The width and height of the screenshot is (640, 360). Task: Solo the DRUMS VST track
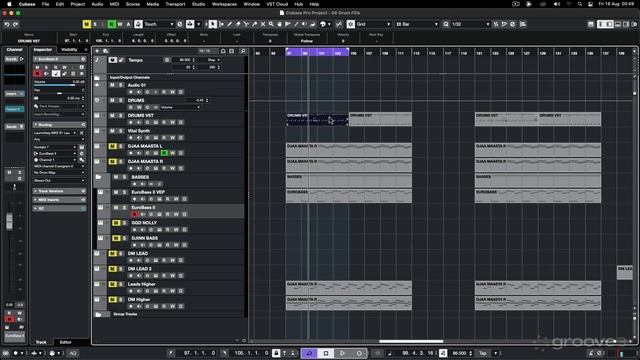121,116
